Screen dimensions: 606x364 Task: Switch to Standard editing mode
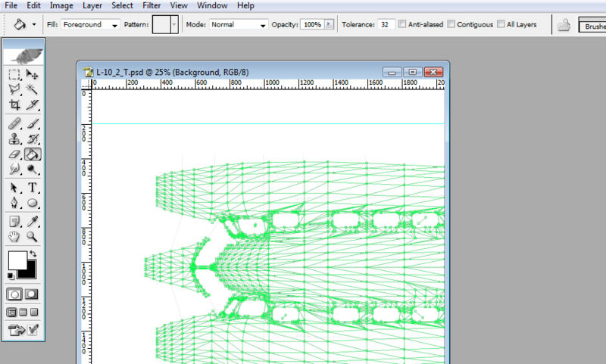[14, 294]
